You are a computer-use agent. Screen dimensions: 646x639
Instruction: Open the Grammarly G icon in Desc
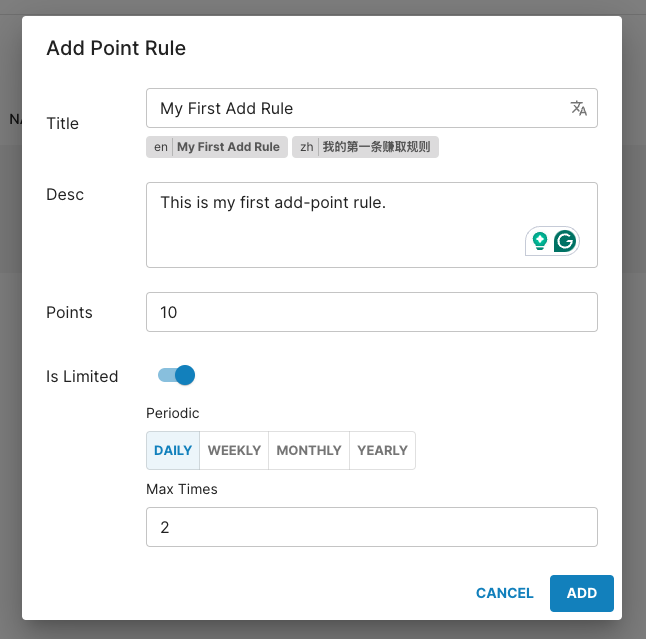pyautogui.click(x=565, y=241)
